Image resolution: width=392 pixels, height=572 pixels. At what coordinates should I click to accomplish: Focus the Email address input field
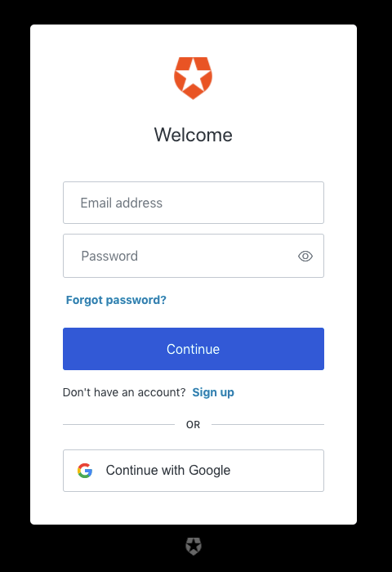[194, 203]
